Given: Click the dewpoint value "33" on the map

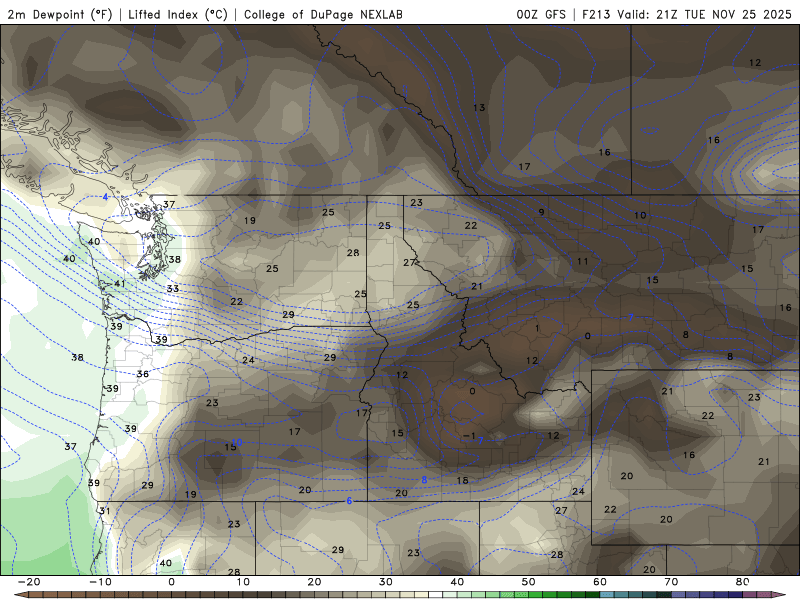Looking at the screenshot, I should click(x=173, y=289).
